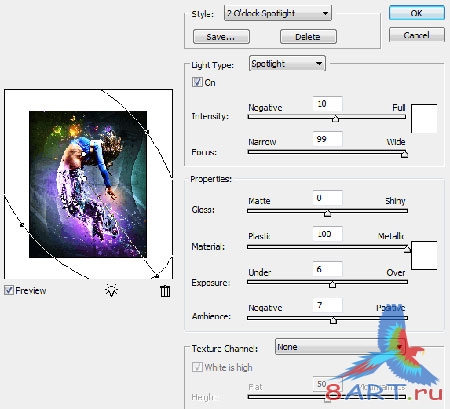Viewport: 450px width, 409px height.
Task: Click the trash can delete-light icon
Action: click(165, 291)
